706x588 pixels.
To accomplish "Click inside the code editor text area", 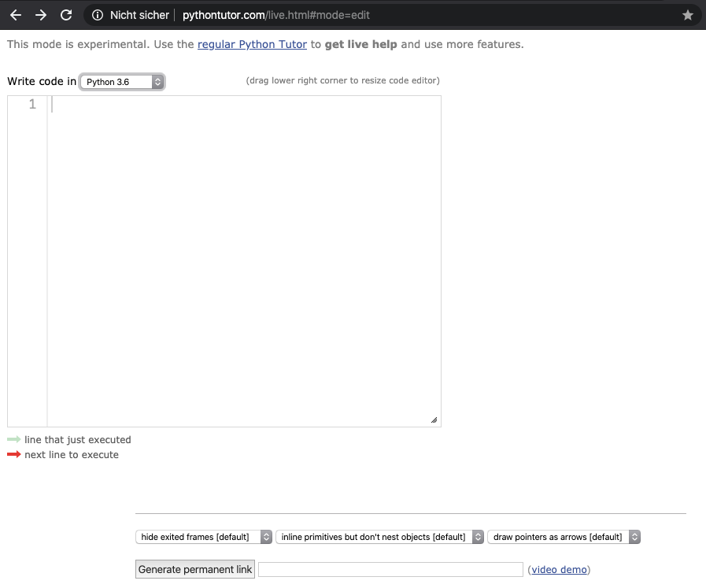I will point(244,261).
